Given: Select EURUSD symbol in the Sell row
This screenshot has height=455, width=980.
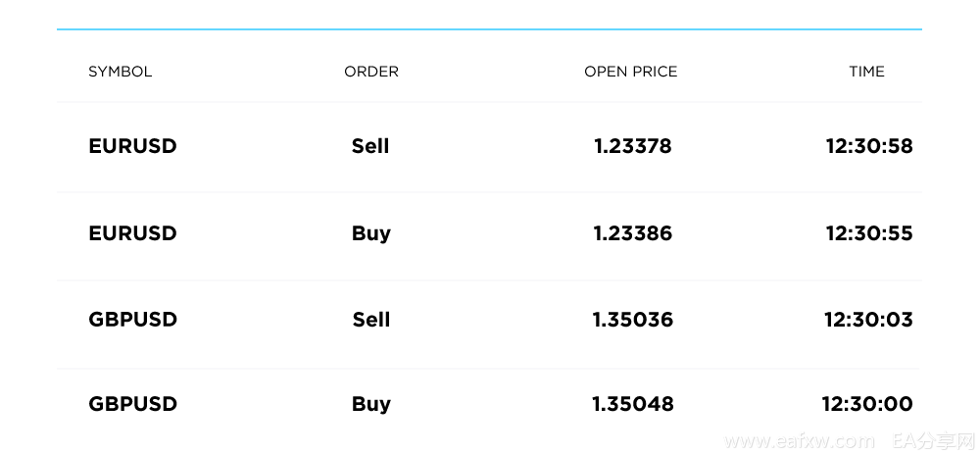Looking at the screenshot, I should click(x=132, y=146).
